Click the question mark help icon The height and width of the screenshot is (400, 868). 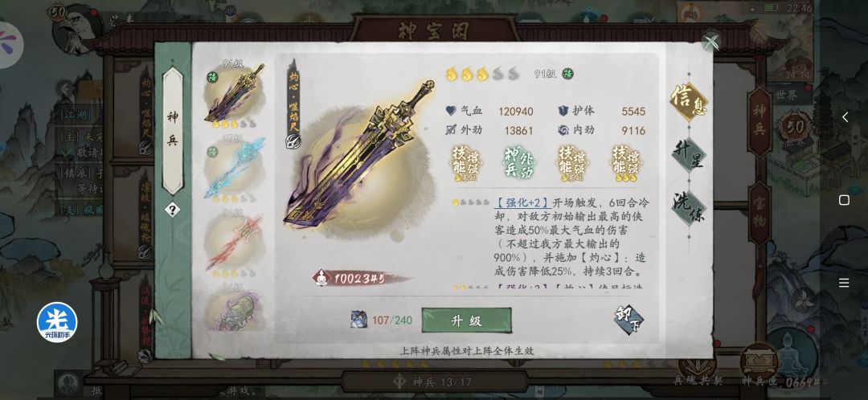[x=172, y=210]
